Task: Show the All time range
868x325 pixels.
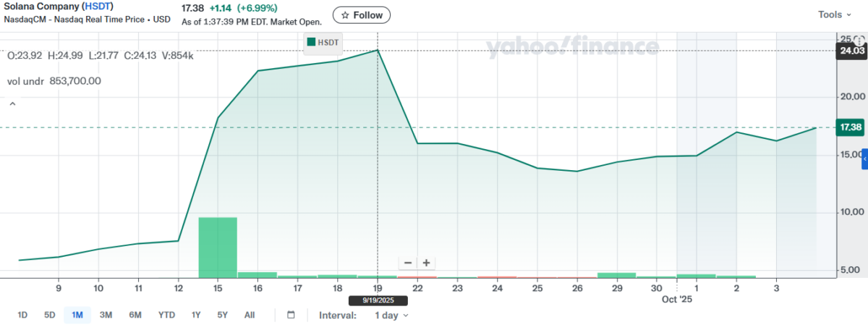Action: (x=250, y=315)
